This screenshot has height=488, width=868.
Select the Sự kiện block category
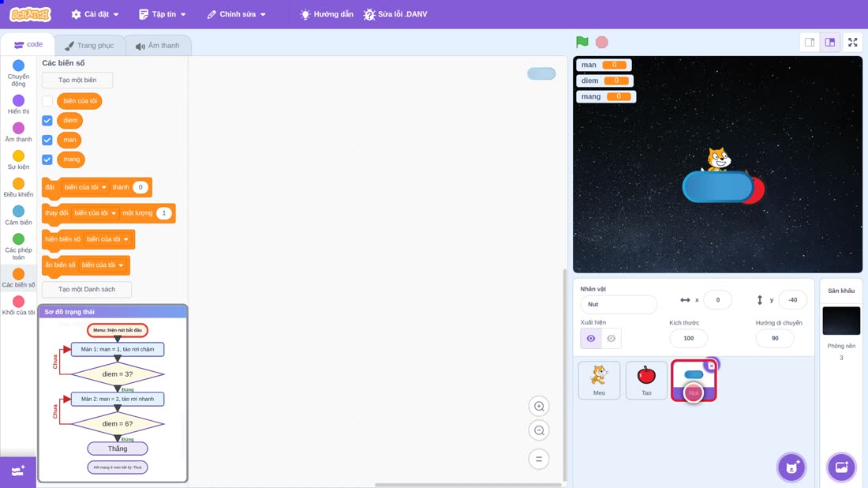pyautogui.click(x=18, y=160)
